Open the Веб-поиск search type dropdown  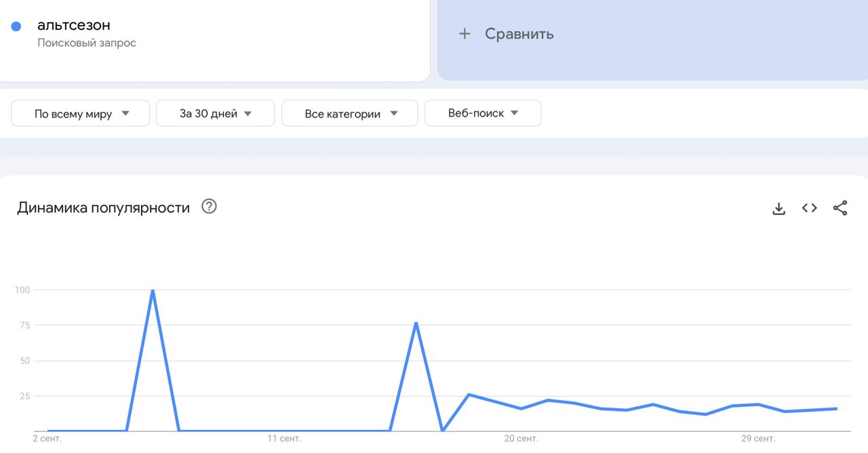click(x=482, y=113)
